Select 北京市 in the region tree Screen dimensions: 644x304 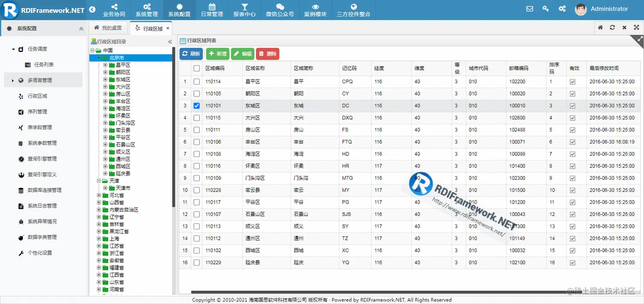point(116,58)
